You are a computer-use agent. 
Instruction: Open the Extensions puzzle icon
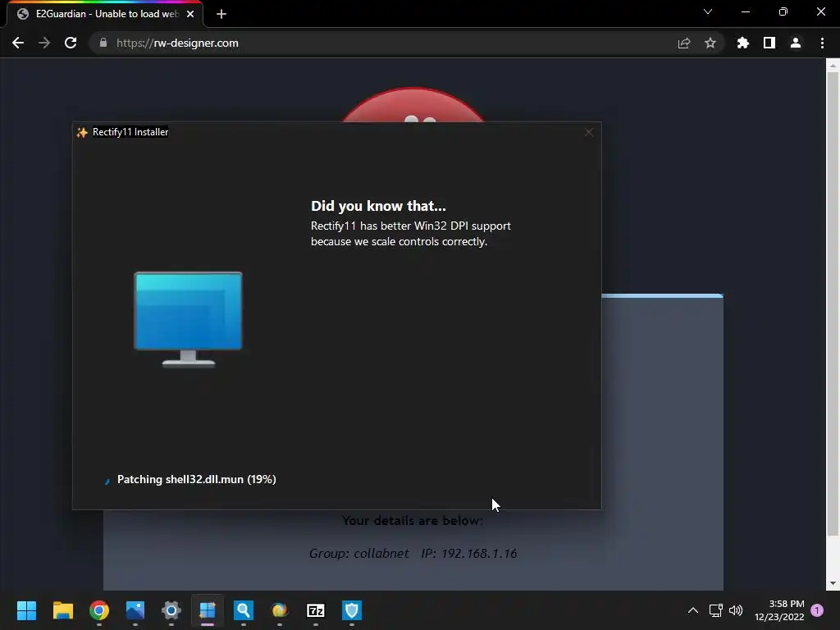pos(742,43)
